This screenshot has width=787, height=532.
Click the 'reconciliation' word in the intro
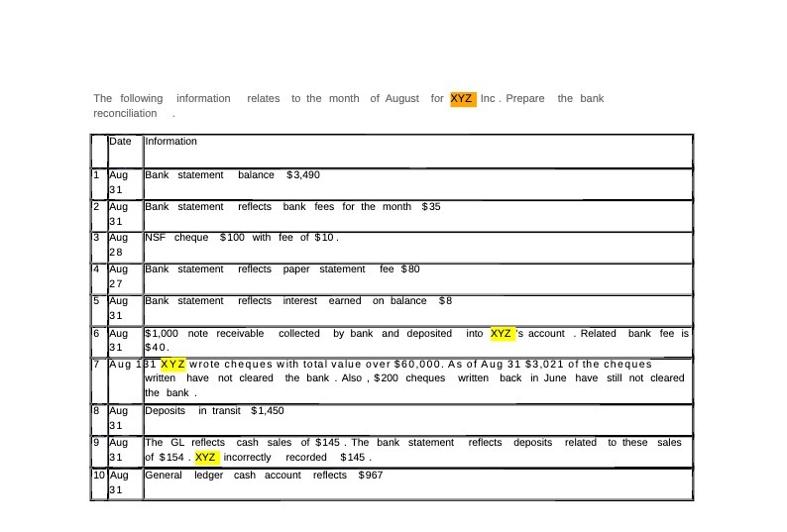click(x=125, y=114)
